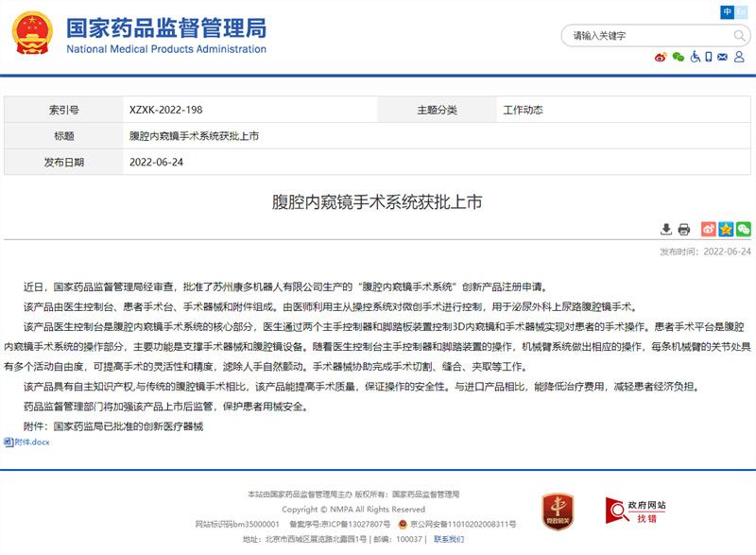Click the 政府网站找错 badge
Image resolution: width=756 pixels, height=555 pixels.
[637, 512]
